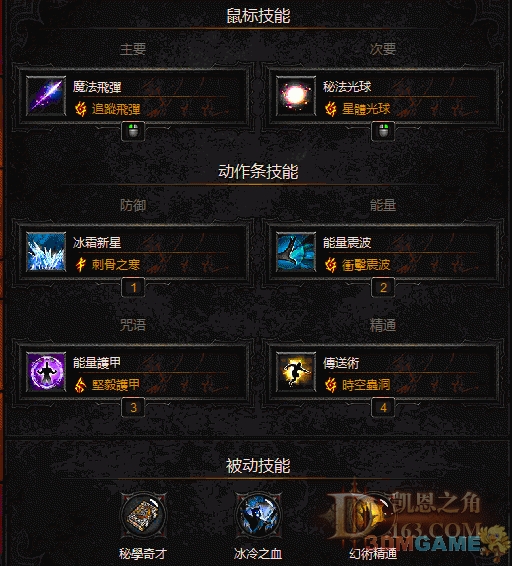
Task: Click the 冰霜新星 ice crystal skill icon
Action: coord(46,252)
